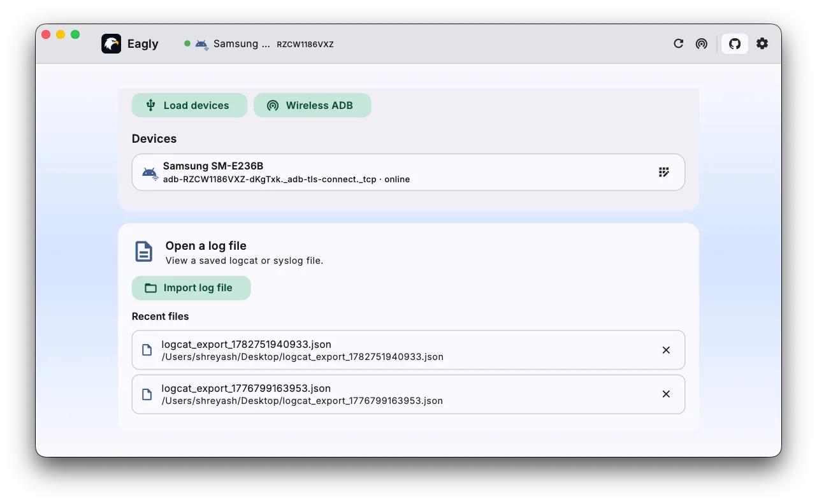Open recent file logcat_export_1776799163953.json
This screenshot has width=817, height=504.
[x=408, y=394]
